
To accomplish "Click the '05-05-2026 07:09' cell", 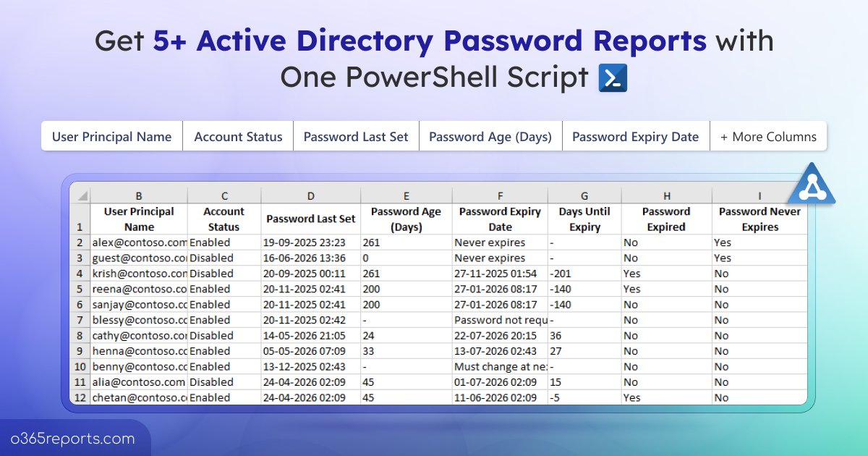I will (x=311, y=351).
